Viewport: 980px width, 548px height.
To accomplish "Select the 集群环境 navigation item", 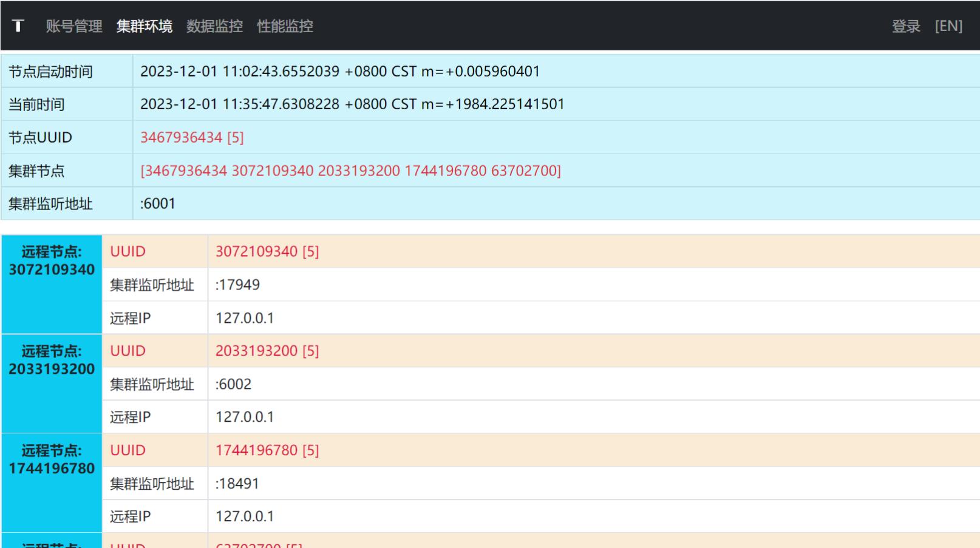I will (x=145, y=26).
